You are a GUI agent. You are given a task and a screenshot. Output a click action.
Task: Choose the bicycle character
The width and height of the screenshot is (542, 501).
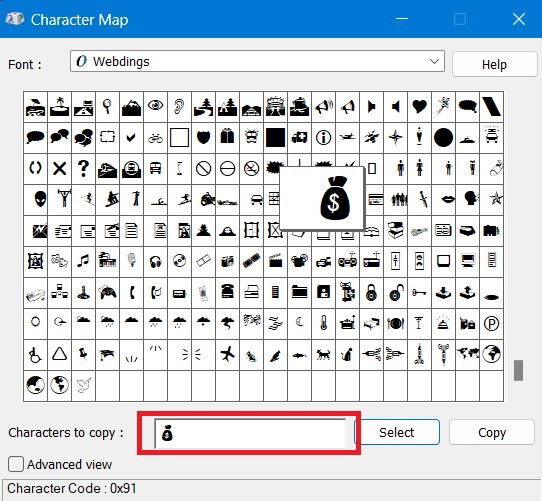point(156,138)
